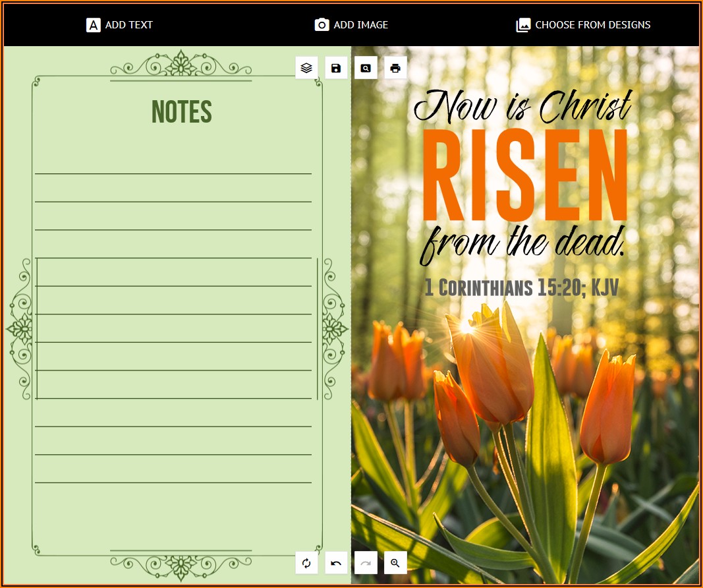Viewport: 703px width, 588px height.
Task: Select the NOTES heading text
Action: (x=181, y=112)
